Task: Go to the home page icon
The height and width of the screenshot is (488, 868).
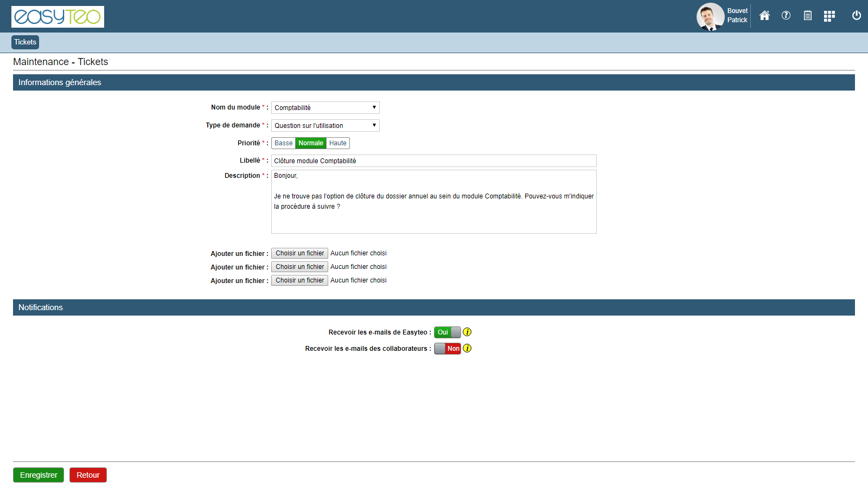Action: click(764, 16)
